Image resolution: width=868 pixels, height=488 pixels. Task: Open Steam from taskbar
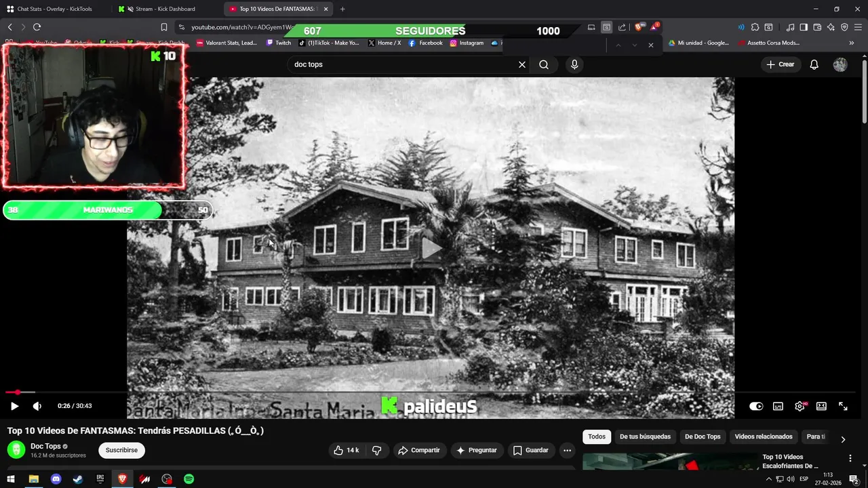[78, 479]
